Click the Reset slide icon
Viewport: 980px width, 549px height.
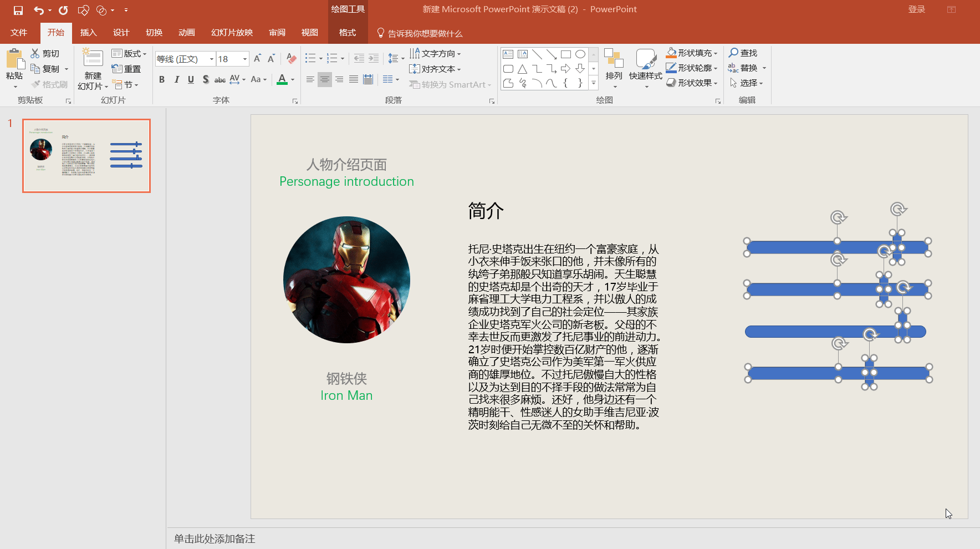click(116, 69)
